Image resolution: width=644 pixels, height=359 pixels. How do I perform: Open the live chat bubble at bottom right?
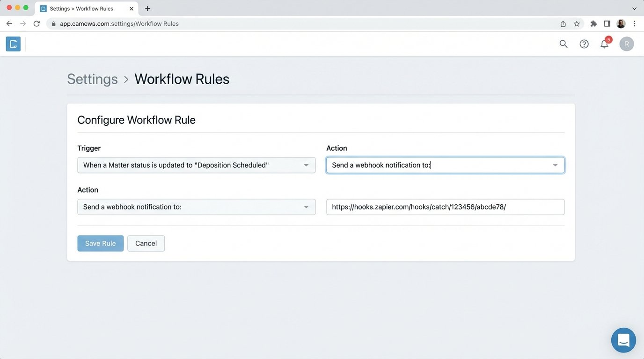click(x=623, y=340)
